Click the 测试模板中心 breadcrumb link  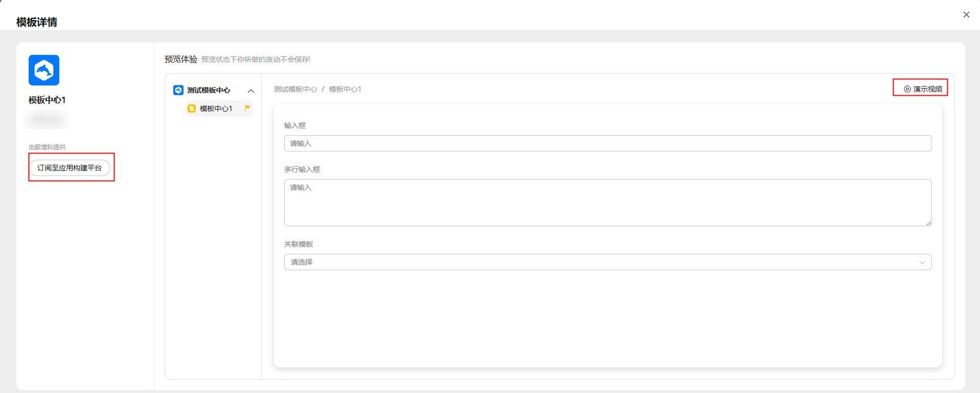click(295, 89)
